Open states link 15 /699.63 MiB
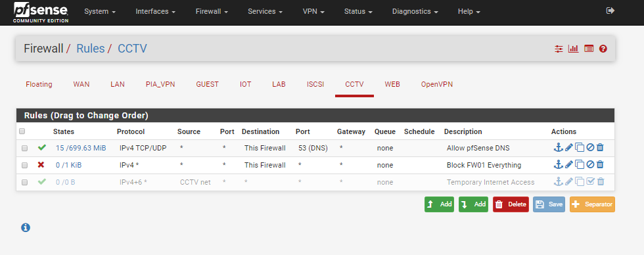The image size is (644, 255). pos(81,149)
